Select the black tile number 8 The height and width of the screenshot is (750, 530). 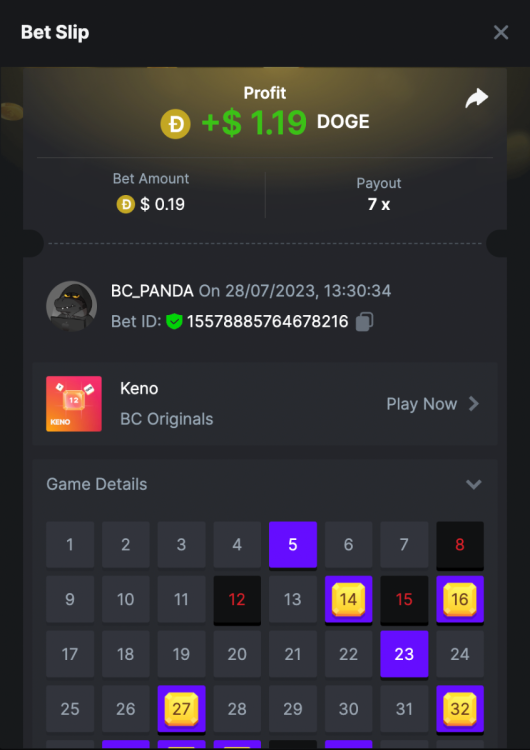pos(460,545)
